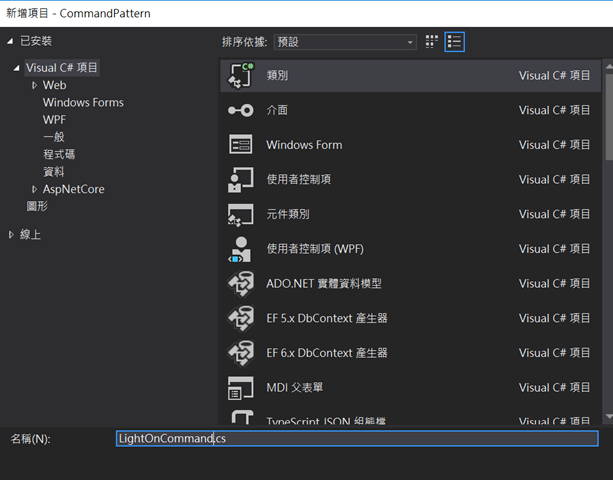The height and width of the screenshot is (480, 613).
Task: Select the AspNetCore category
Action: pos(73,189)
